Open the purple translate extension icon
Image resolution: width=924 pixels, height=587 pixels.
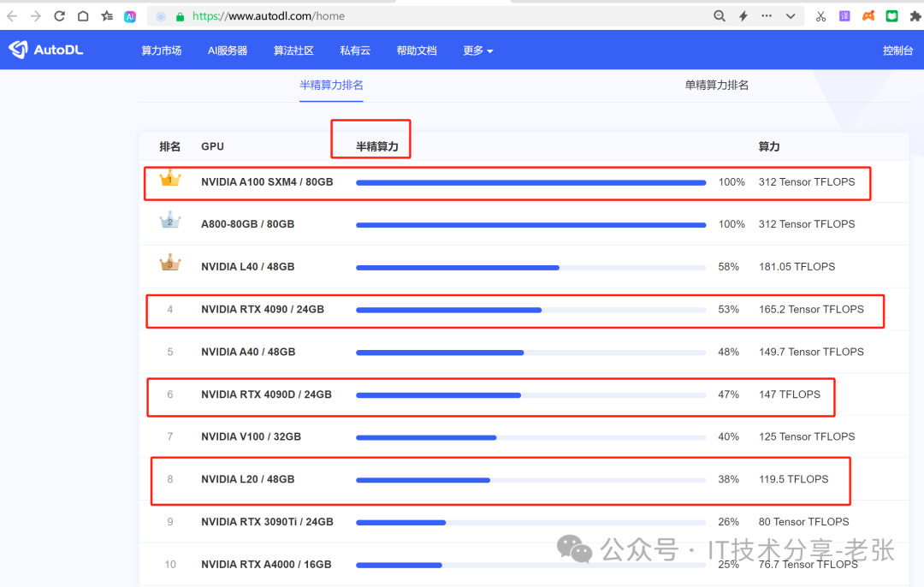(x=844, y=16)
